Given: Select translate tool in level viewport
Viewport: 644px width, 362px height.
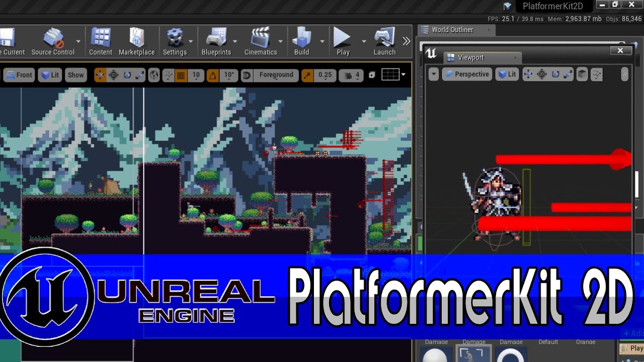Looking at the screenshot, I should coord(100,75).
